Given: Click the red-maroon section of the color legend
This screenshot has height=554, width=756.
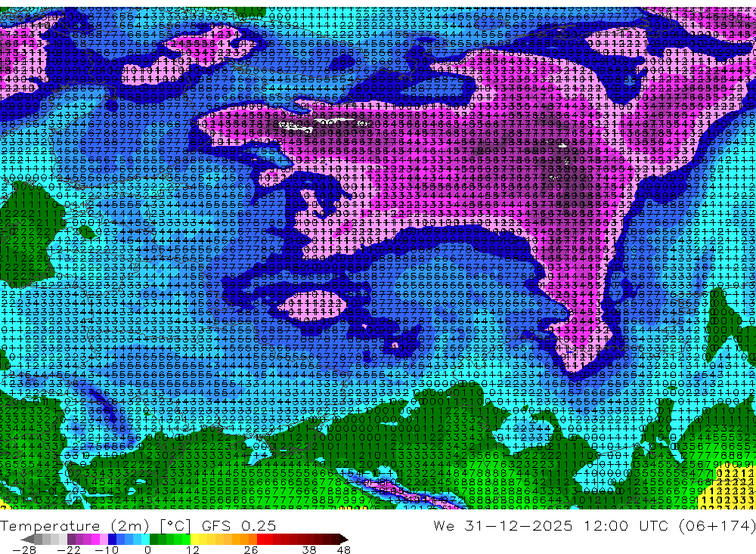Looking at the screenshot, I should click(x=298, y=539).
